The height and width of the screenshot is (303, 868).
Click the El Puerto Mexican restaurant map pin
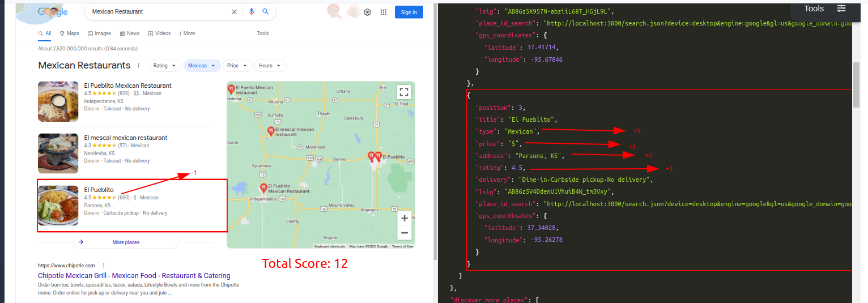(231, 89)
